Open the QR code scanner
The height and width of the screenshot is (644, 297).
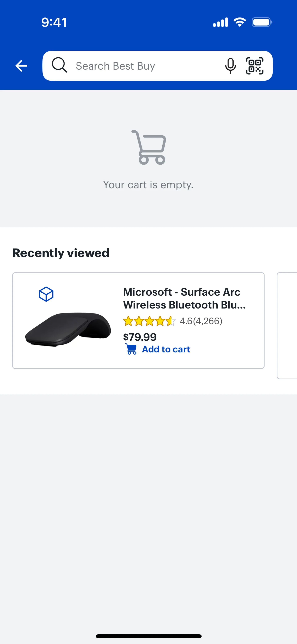(254, 66)
